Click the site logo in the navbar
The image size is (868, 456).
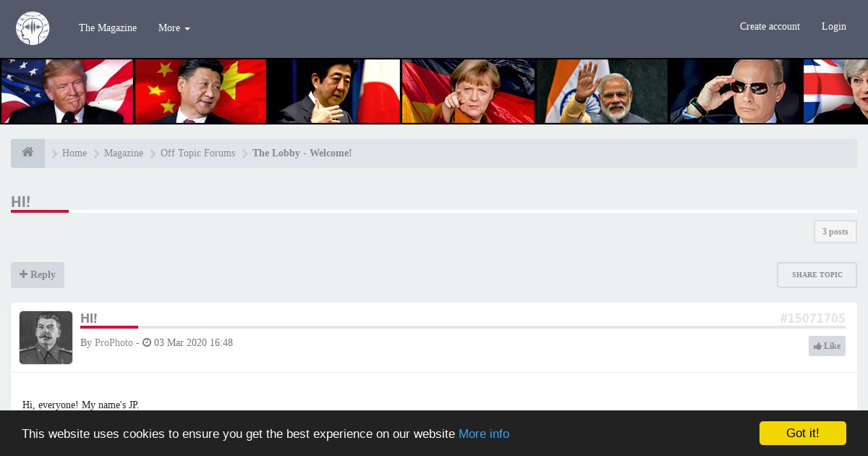[33, 28]
